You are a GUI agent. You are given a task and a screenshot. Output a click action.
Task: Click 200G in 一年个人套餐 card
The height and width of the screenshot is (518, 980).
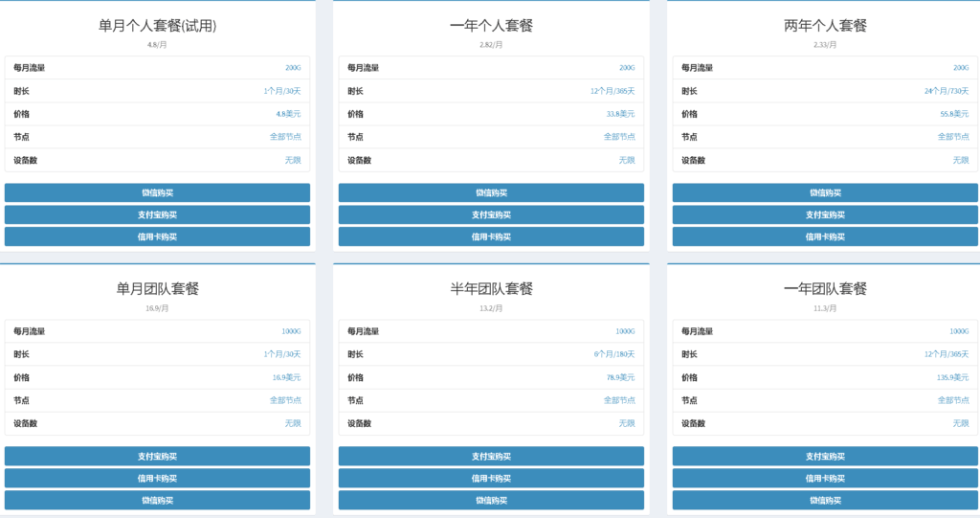click(x=627, y=68)
